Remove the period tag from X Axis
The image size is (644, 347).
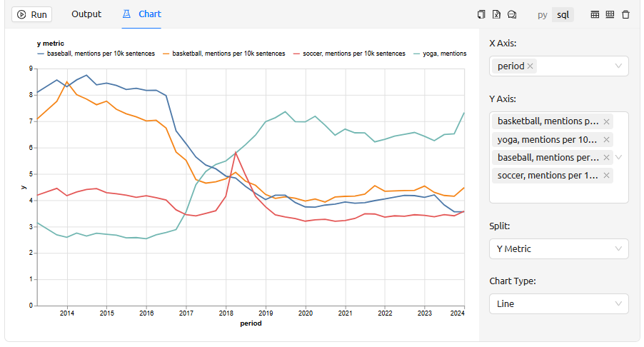(x=530, y=66)
